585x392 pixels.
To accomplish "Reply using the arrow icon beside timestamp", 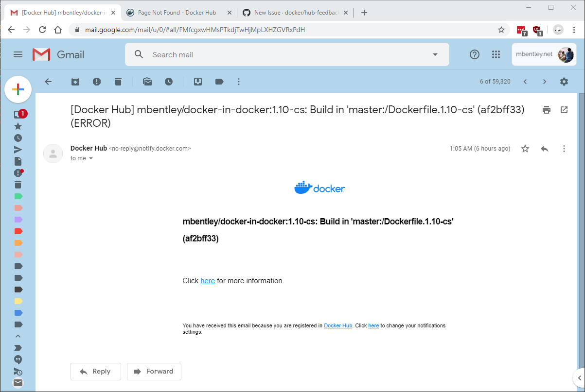I will coord(545,149).
